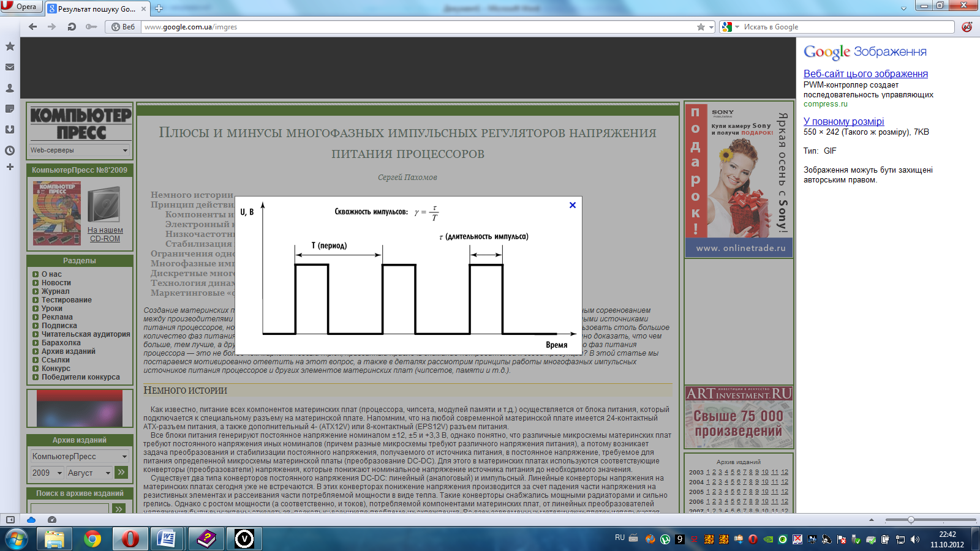Open the 2009 year dropdown

pyautogui.click(x=47, y=473)
